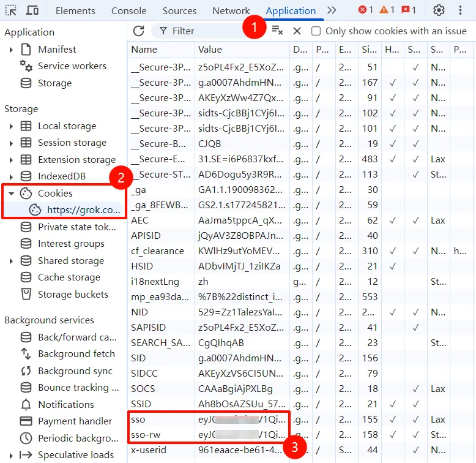476x463 pixels.
Task: Open Service workers in the sidebar
Action: coord(72,66)
